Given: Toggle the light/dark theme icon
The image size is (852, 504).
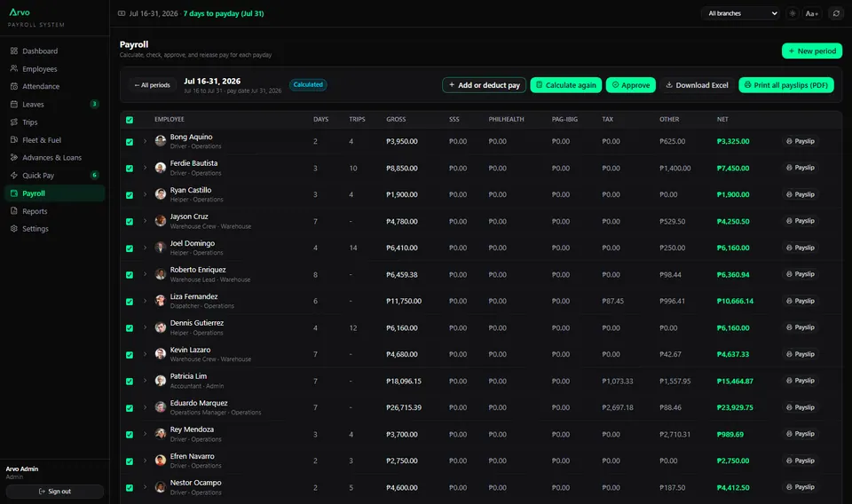Looking at the screenshot, I should point(793,13).
